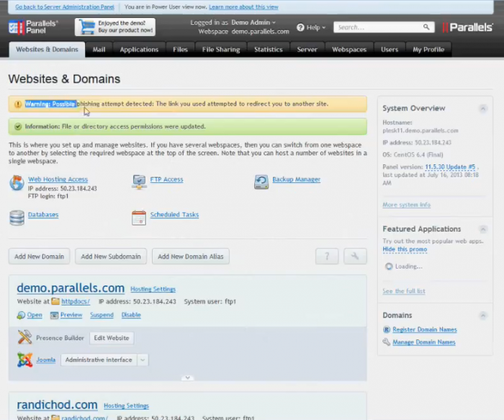Switch to the Websites & Domains tab
Screen dimensions: 504x420
pyautogui.click(x=47, y=50)
